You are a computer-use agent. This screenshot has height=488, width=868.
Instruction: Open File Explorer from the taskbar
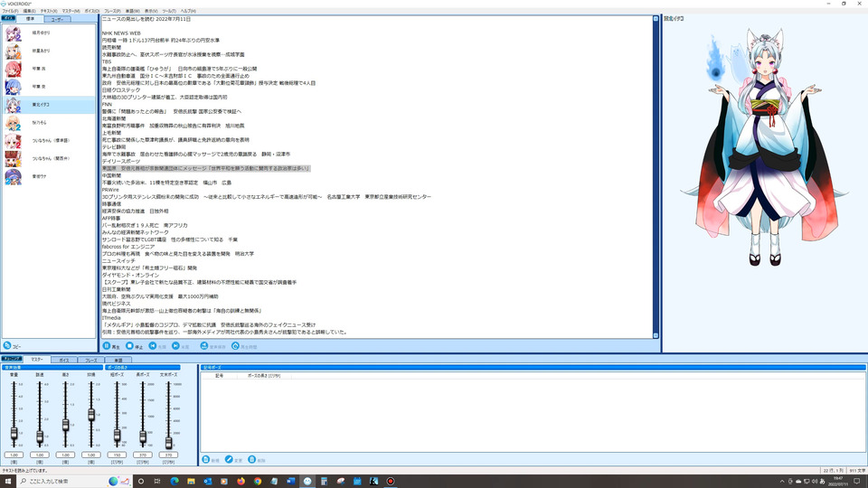tap(191, 481)
